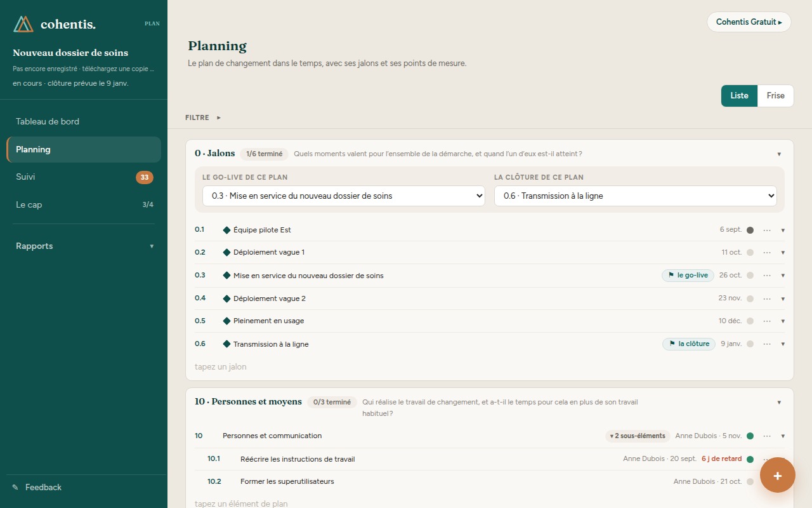Image resolution: width=812 pixels, height=508 pixels.
Task: Click the le go-live flag badge
Action: [x=688, y=276]
